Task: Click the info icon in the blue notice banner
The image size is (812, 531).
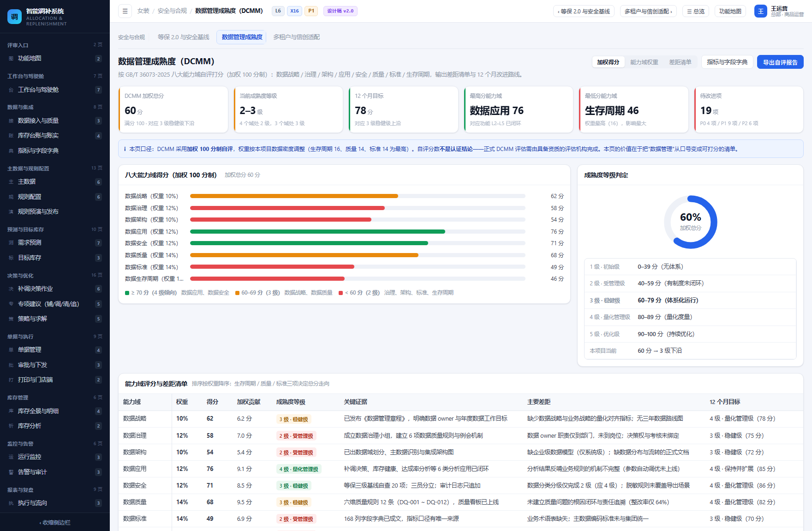Action: pos(125,149)
